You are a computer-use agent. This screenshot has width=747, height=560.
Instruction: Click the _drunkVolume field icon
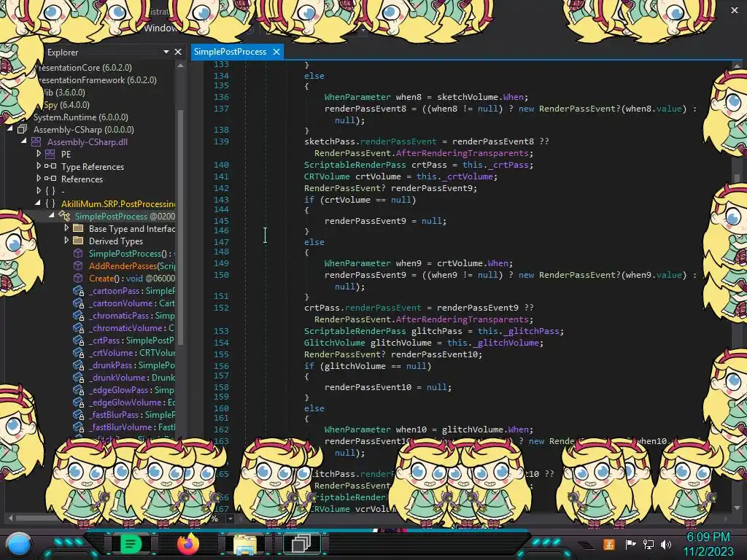click(x=78, y=378)
